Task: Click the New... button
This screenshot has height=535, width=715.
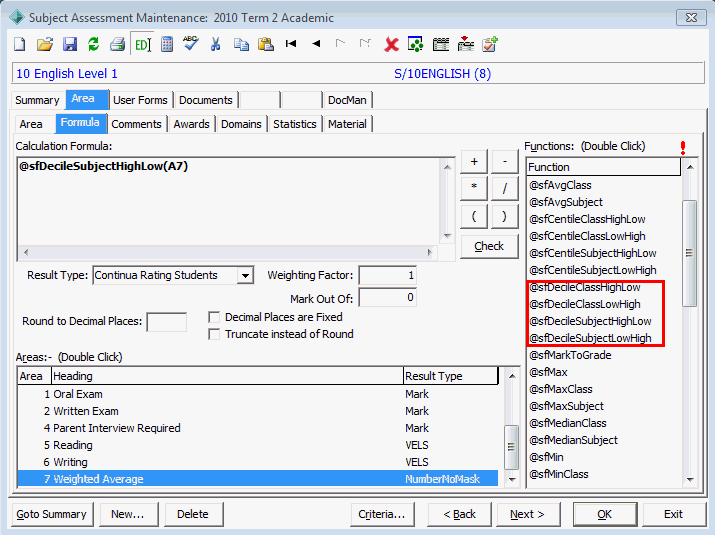Action: click(128, 514)
